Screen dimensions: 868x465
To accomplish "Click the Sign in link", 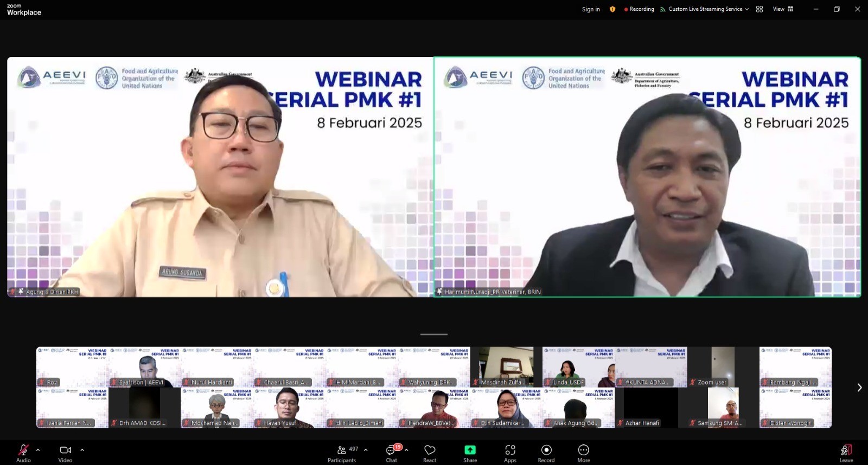I will (x=591, y=9).
